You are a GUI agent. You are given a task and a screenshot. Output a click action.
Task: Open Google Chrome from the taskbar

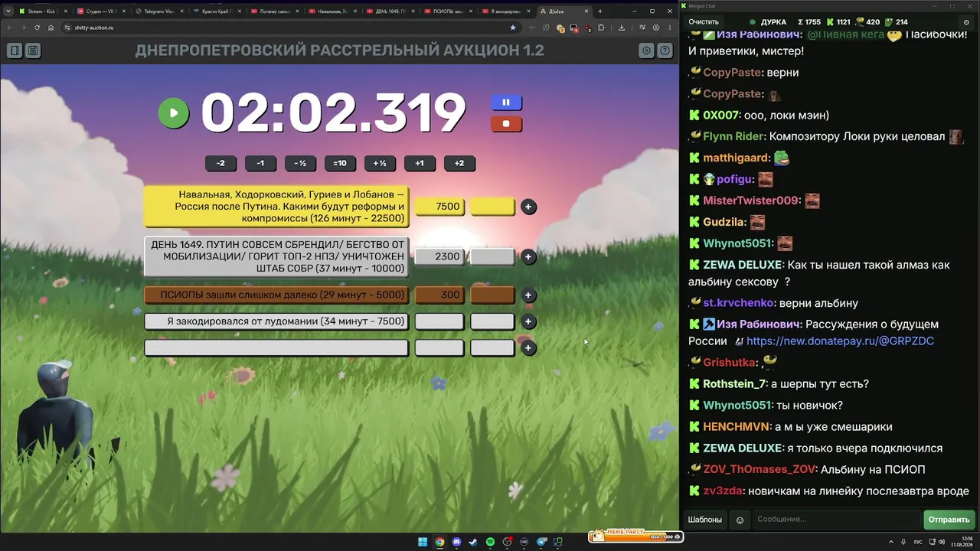(439, 542)
